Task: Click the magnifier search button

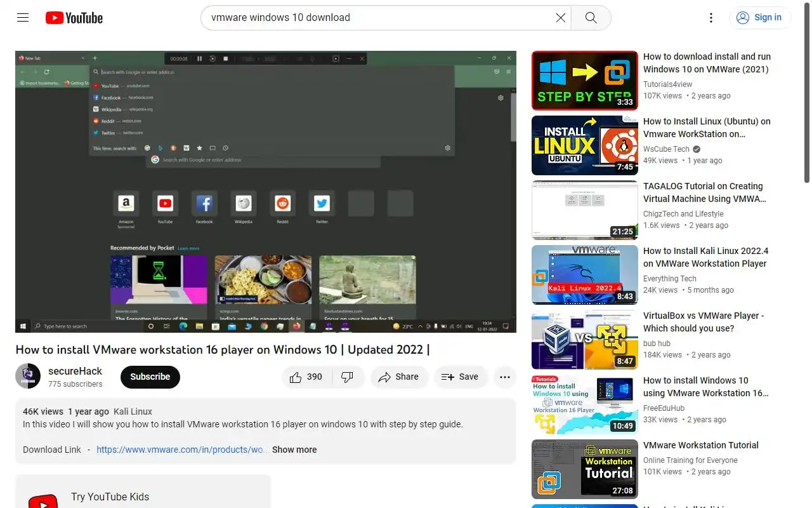Action: tap(591, 18)
